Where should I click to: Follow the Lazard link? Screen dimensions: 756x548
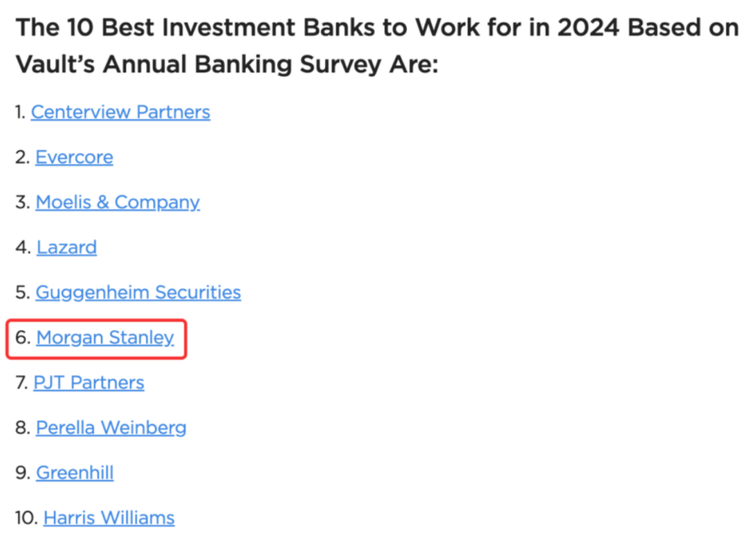tap(67, 247)
